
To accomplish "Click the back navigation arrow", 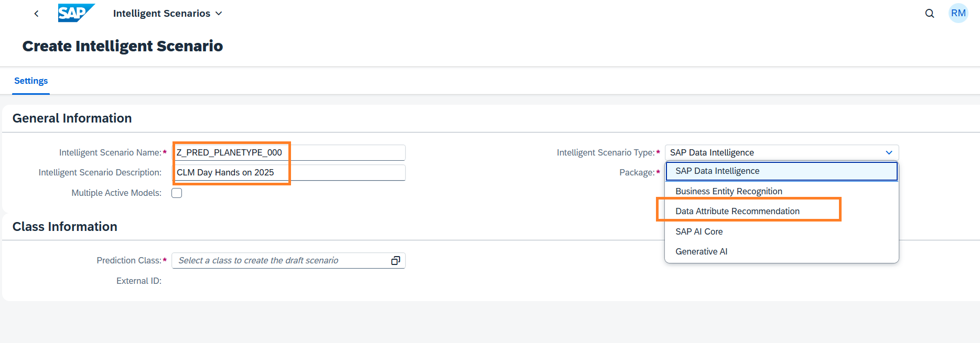I will pyautogui.click(x=36, y=14).
